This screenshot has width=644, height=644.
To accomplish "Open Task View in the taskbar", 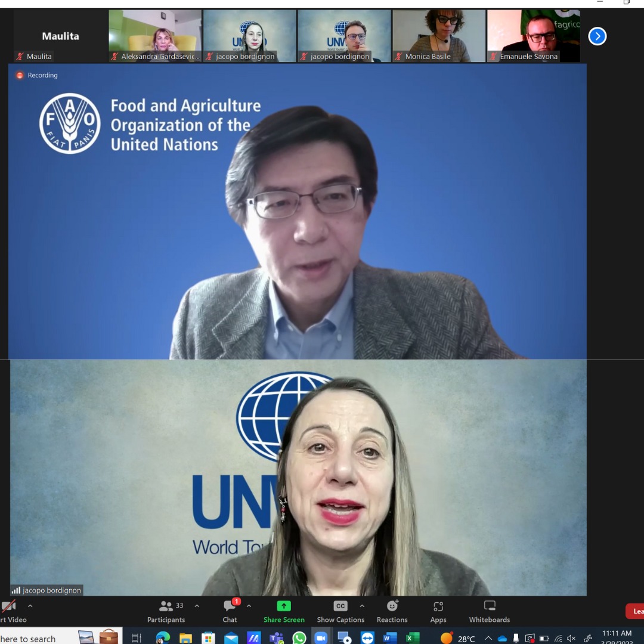I will [x=137, y=638].
